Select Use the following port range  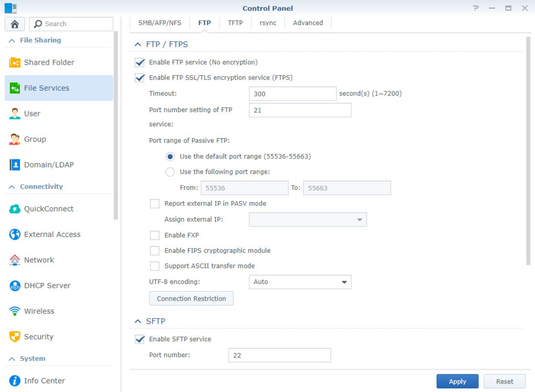[x=170, y=172]
